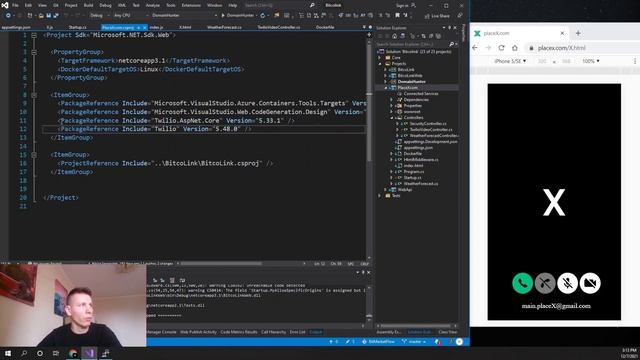This screenshot has width=640, height=360.
Task: Expand the Dependencies node
Action: tap(391, 100)
